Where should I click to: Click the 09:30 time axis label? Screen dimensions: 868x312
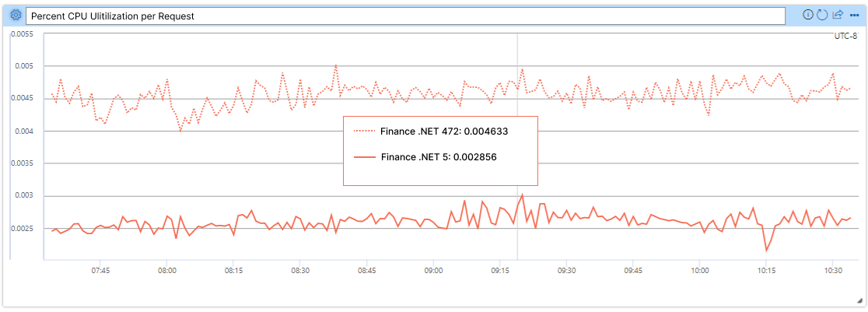[x=566, y=271]
